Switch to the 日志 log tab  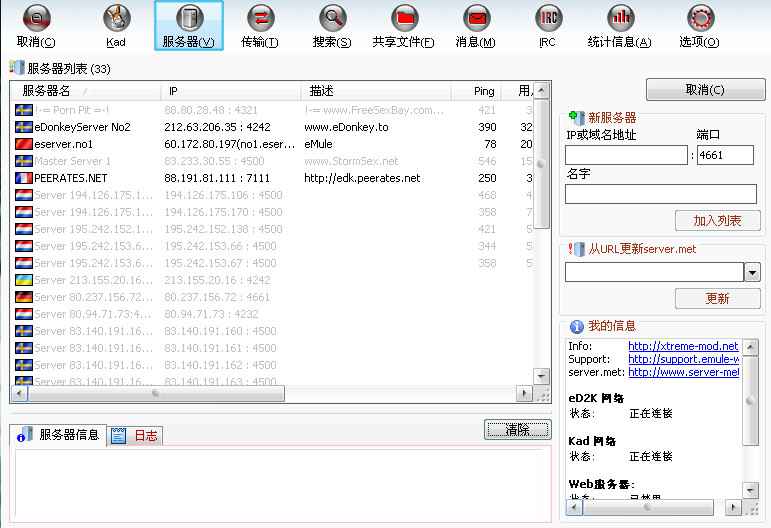(x=135, y=436)
